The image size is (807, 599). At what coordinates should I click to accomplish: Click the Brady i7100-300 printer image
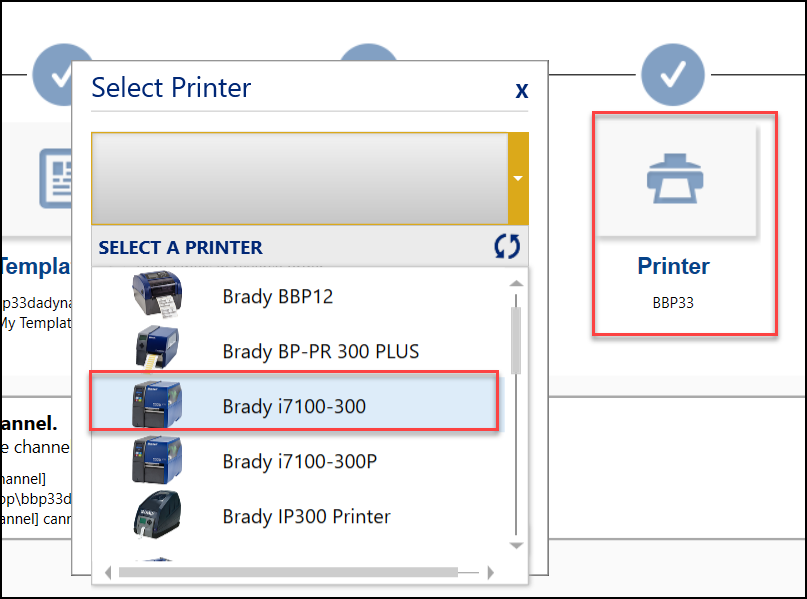[156, 403]
